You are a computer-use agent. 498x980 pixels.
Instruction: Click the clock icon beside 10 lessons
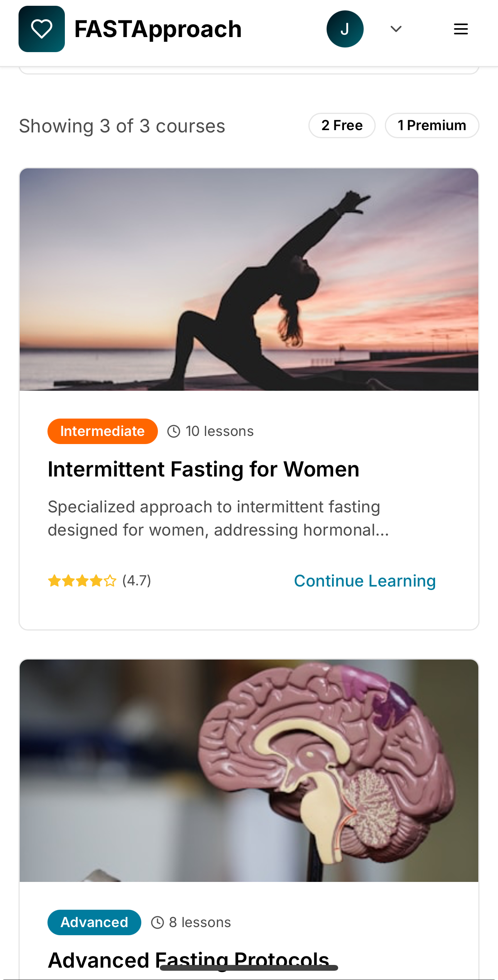click(x=174, y=431)
